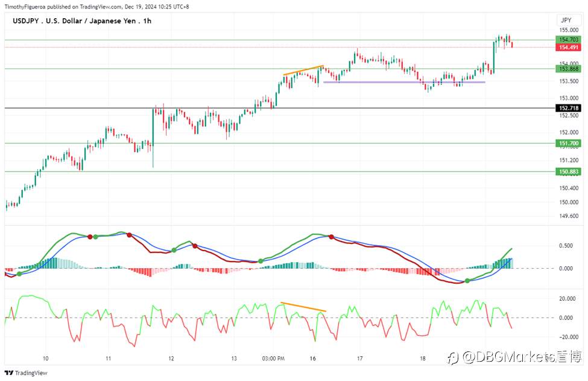This screenshot has height=381, width=588.
Task: Click the 03:00 PM time axis label
Action: tap(273, 359)
